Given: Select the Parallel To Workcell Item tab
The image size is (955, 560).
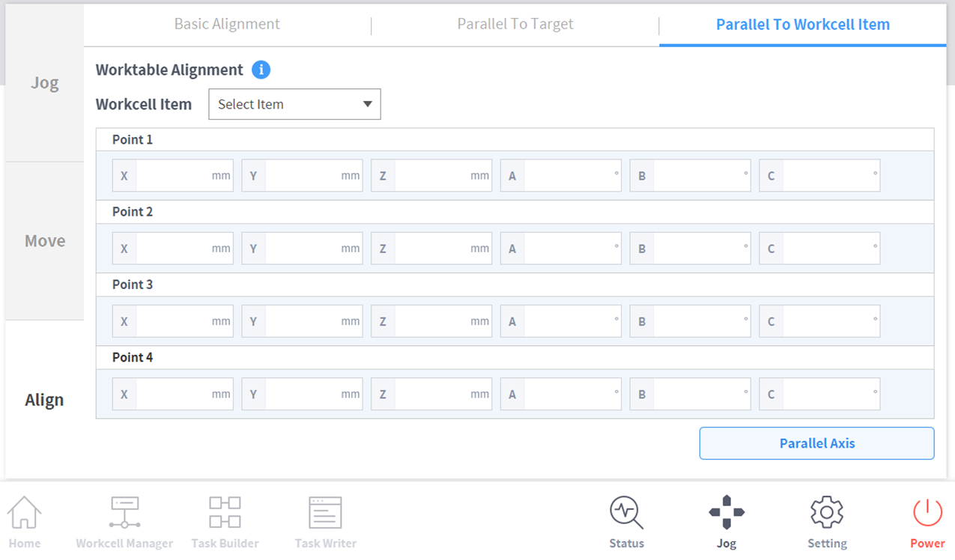Looking at the screenshot, I should click(x=803, y=24).
